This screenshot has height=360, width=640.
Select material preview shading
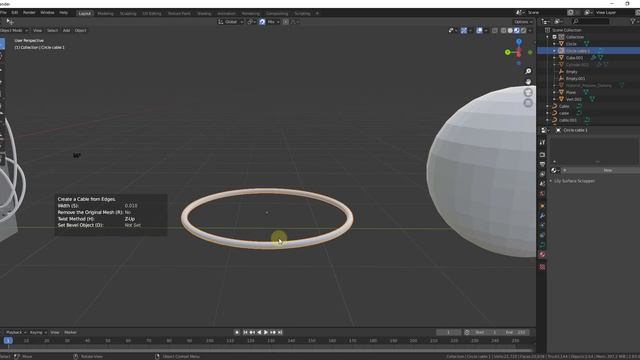click(x=517, y=31)
